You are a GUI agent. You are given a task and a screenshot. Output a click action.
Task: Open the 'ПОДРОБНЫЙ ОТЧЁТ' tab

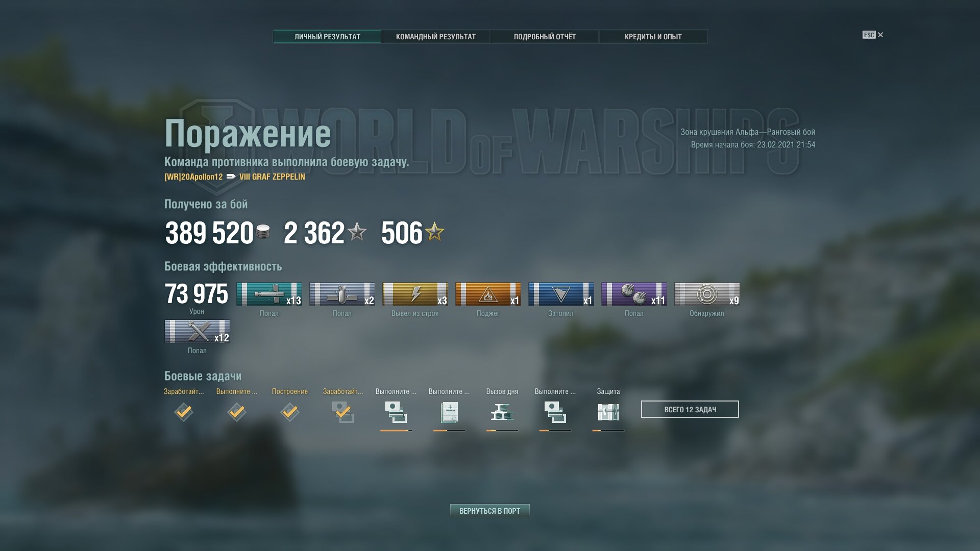coord(545,37)
